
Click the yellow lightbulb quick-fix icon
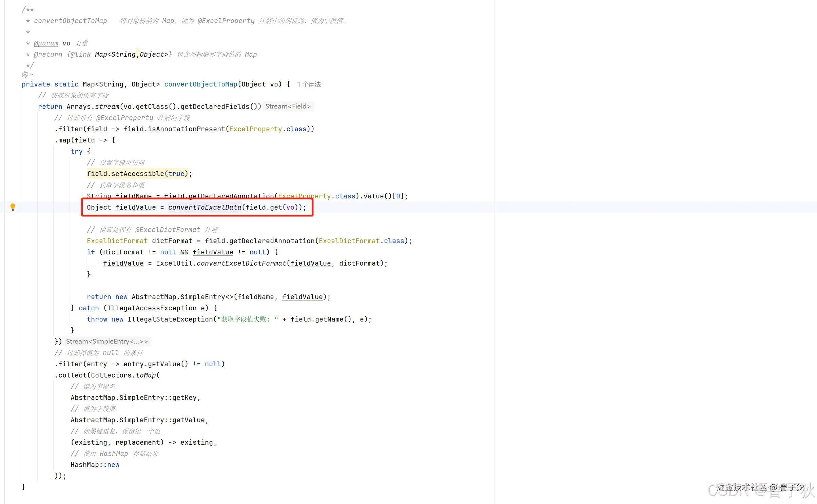click(13, 207)
